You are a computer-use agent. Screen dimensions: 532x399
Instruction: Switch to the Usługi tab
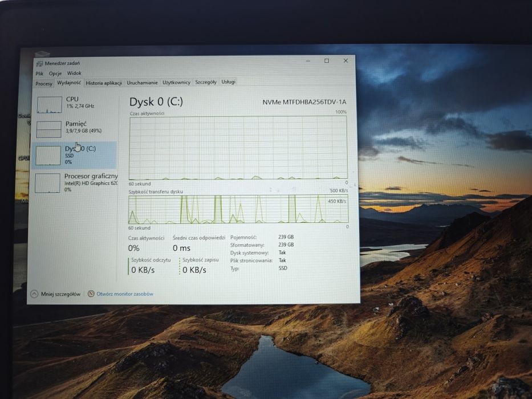point(228,82)
